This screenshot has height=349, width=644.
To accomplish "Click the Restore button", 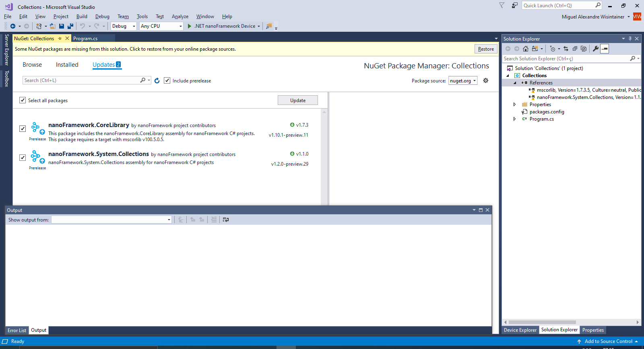I will tap(486, 49).
